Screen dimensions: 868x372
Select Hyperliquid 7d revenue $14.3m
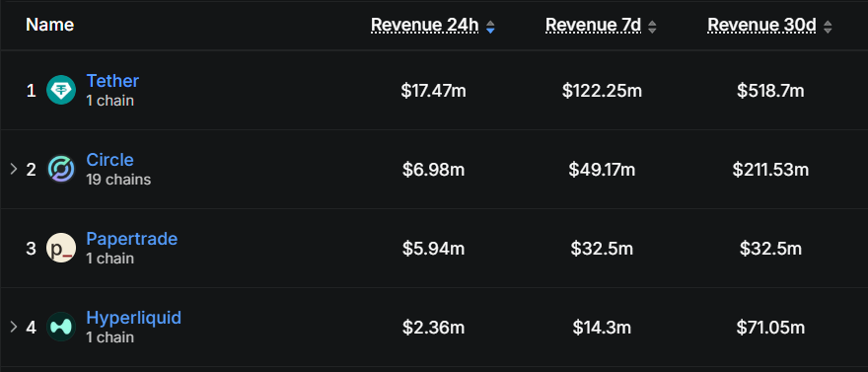click(x=602, y=328)
